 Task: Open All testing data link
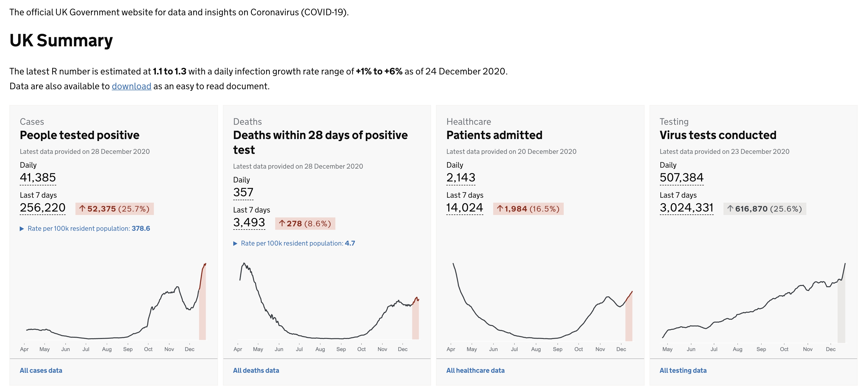coord(683,371)
